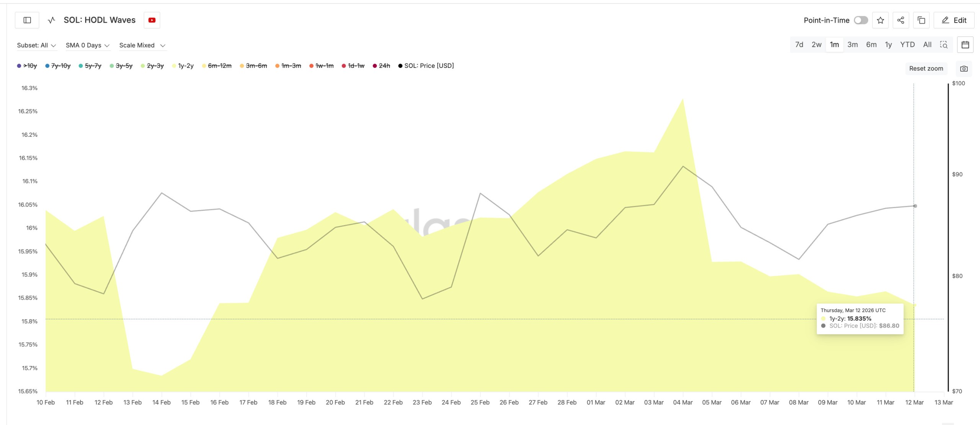
Task: Open the metric sparkline icon next to title
Action: [51, 20]
